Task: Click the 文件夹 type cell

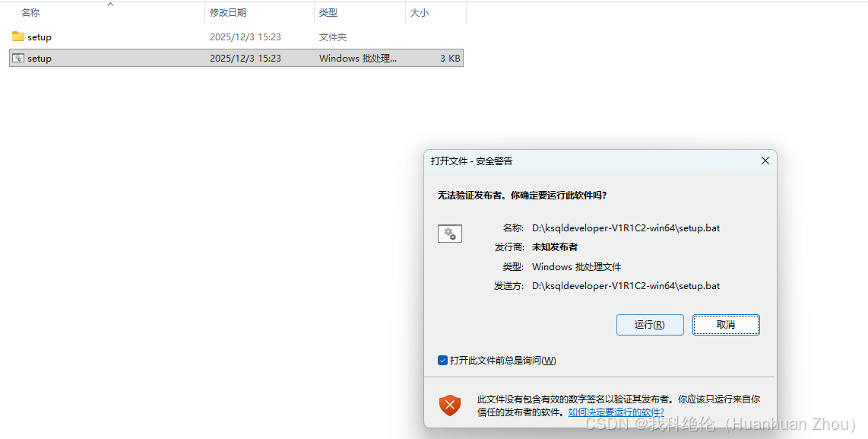Action: pos(333,37)
